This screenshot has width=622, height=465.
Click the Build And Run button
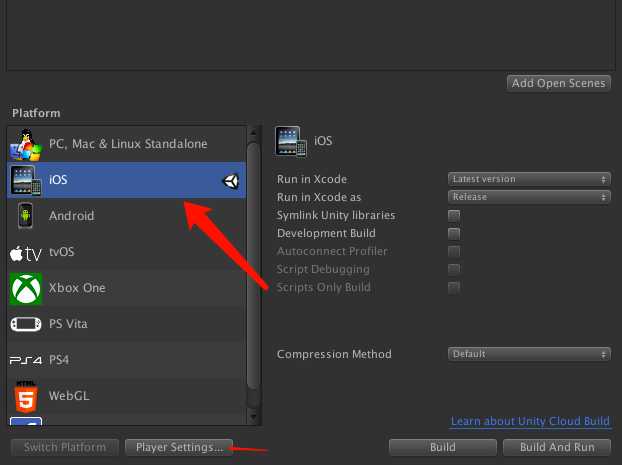[557, 448]
